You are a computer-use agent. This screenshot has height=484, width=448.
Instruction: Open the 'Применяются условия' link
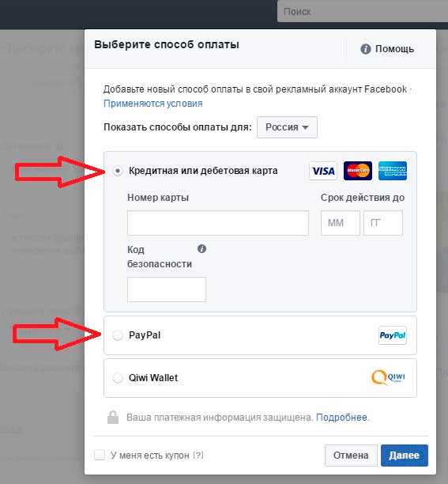153,104
